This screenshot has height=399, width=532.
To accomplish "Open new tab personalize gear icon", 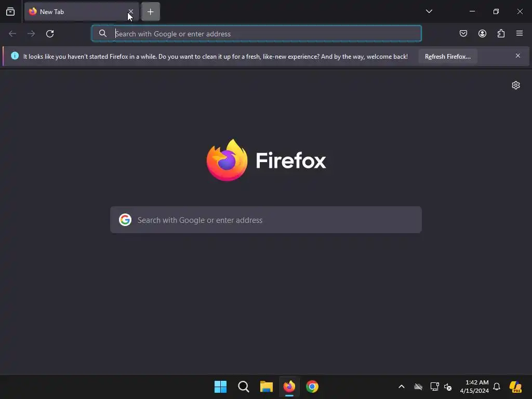I will (x=516, y=85).
